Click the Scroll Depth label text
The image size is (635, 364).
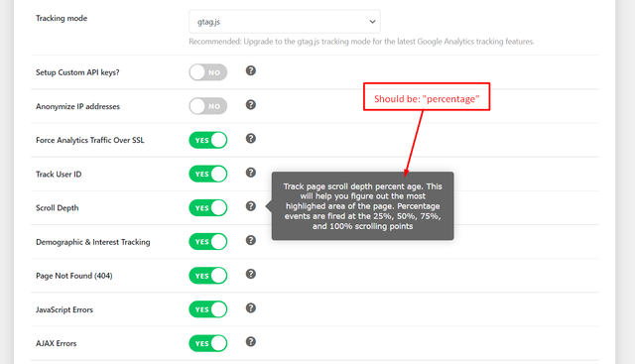pos(58,207)
